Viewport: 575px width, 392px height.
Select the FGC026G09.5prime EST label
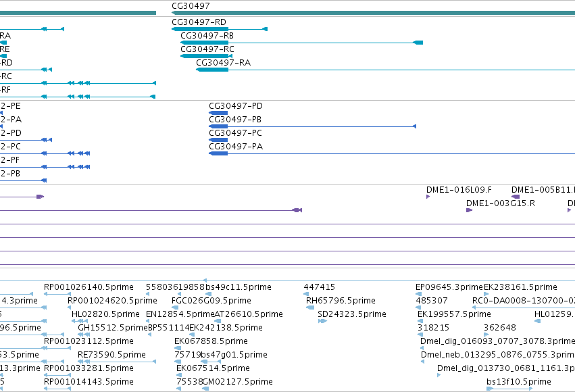[211, 301]
